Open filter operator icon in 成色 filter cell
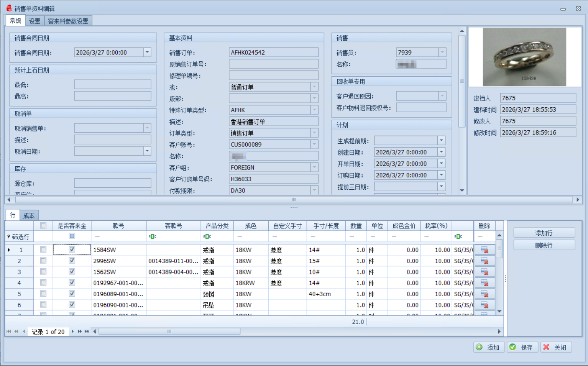Viewport: 588px width, 366px height. pyautogui.click(x=240, y=236)
